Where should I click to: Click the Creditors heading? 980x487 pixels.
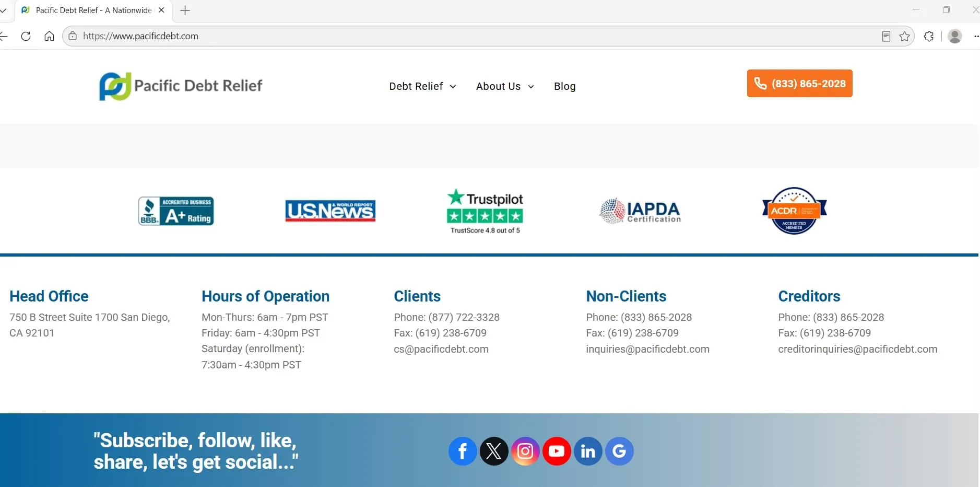click(809, 296)
